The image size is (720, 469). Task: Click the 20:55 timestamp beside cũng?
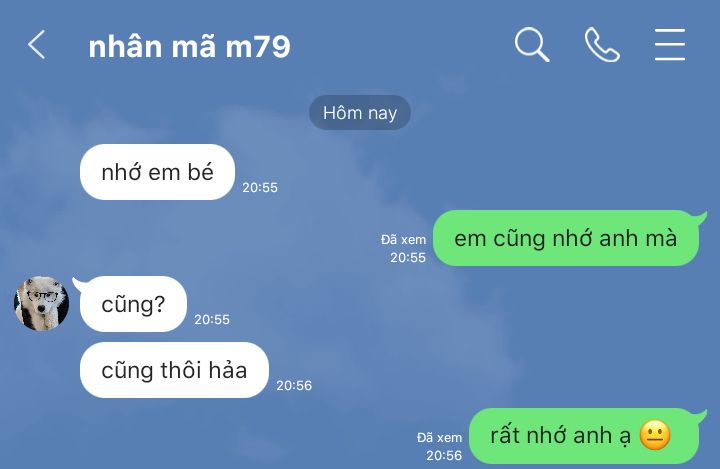tap(212, 319)
